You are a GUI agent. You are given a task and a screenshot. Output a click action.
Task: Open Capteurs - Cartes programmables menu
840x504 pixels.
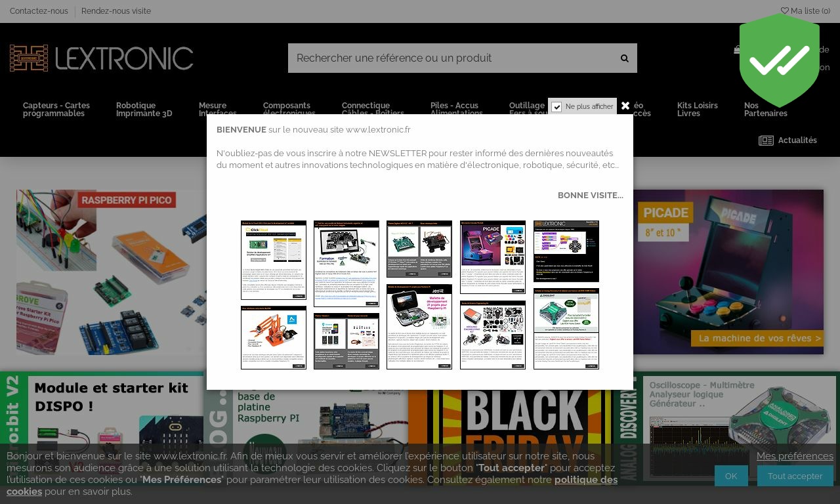[x=56, y=110]
